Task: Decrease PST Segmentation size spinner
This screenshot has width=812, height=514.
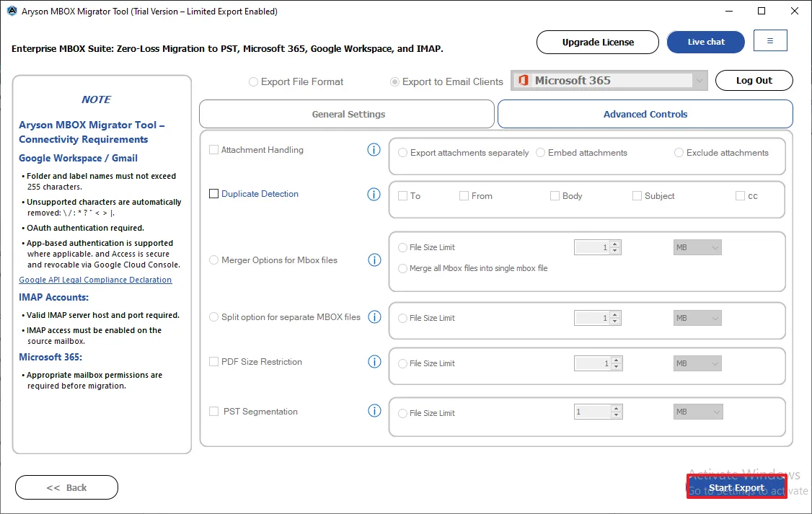Action: click(616, 415)
